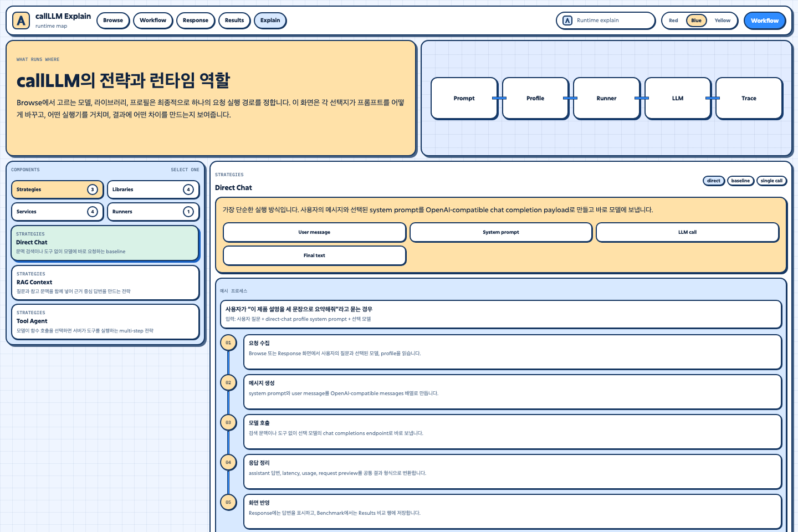The width and height of the screenshot is (798, 532).
Task: Click the "Direct Chat" heading in the detail panel
Action: (233, 188)
